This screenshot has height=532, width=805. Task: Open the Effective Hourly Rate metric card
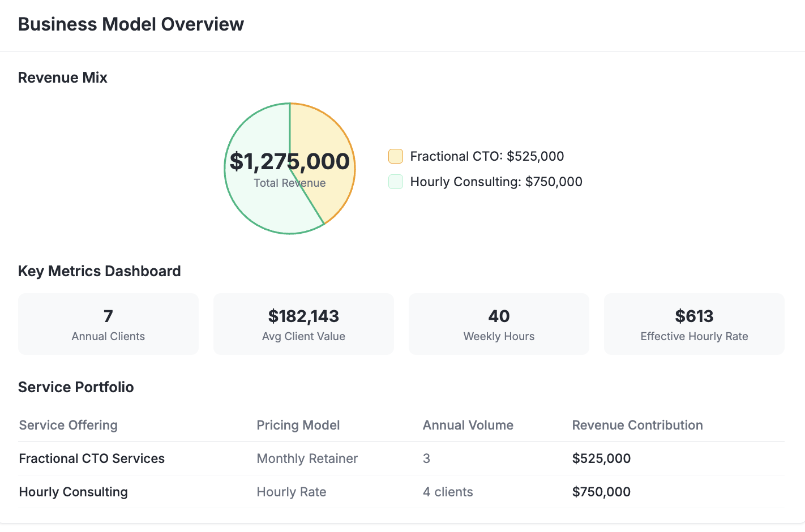pos(694,324)
